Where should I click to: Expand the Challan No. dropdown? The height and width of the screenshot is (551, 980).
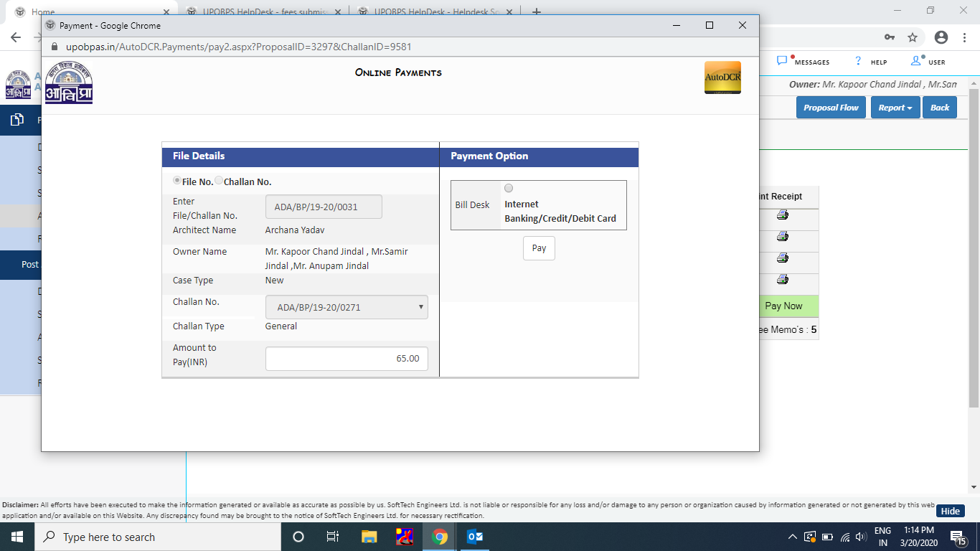[347, 307]
